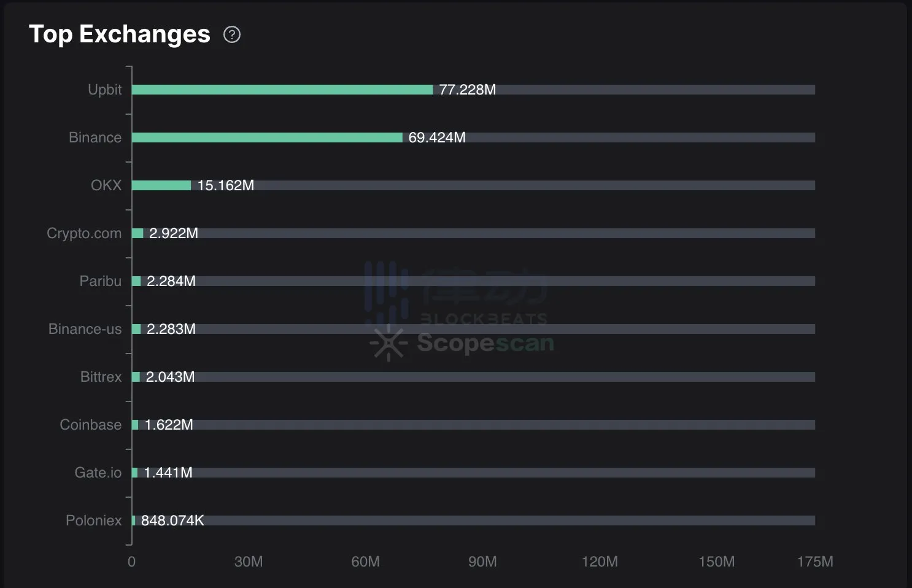Select the Coinbase exchange label
The width and height of the screenshot is (912, 588).
tap(91, 425)
